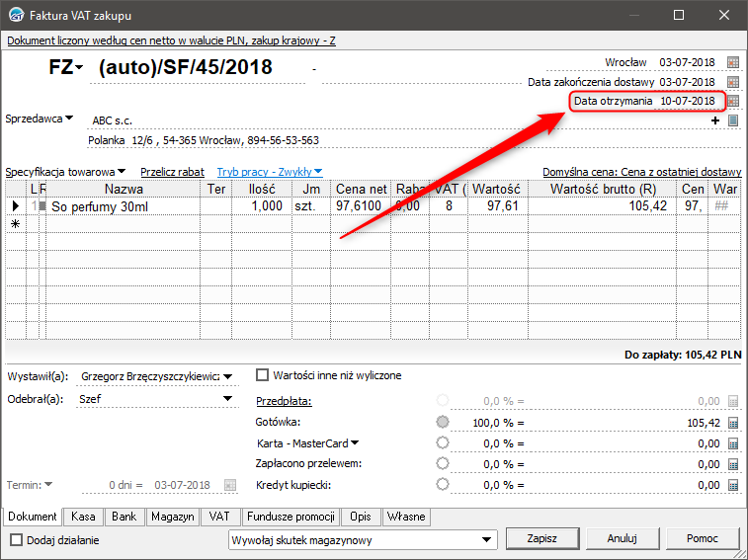Expand the Wywołaj skutek magazynowy dropdown
The height and width of the screenshot is (560, 748).
click(485, 540)
